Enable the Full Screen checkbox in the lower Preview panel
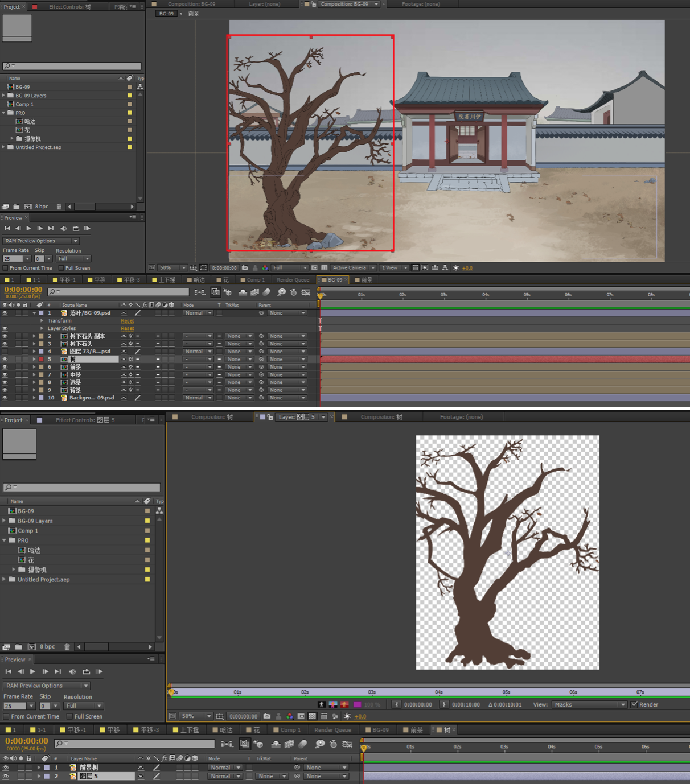 point(69,717)
